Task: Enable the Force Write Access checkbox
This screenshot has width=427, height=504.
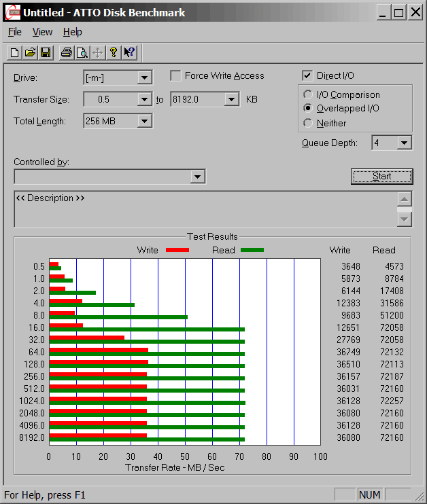Action: pos(176,76)
